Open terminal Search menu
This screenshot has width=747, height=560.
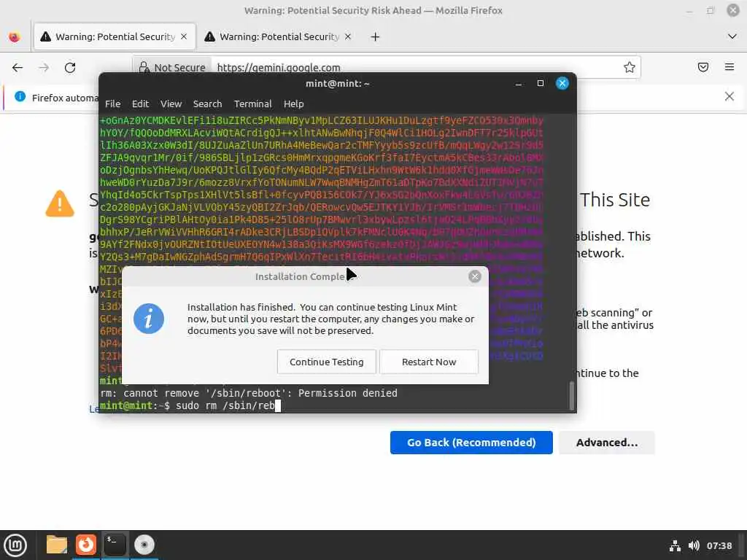[x=207, y=104]
